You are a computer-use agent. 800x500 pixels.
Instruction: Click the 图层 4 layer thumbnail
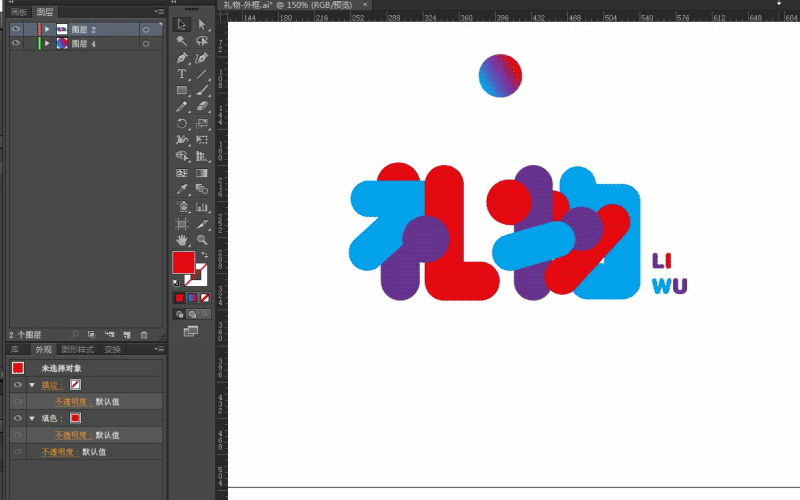(62, 44)
